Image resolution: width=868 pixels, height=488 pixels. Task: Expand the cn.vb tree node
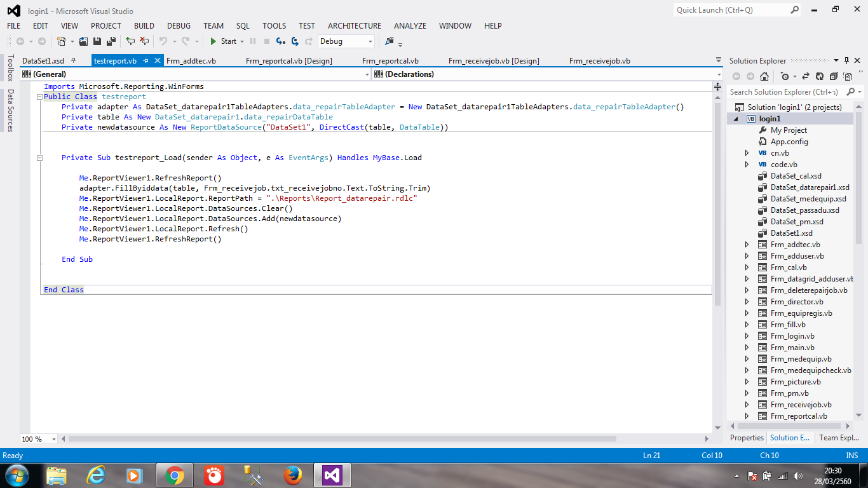[x=747, y=153]
